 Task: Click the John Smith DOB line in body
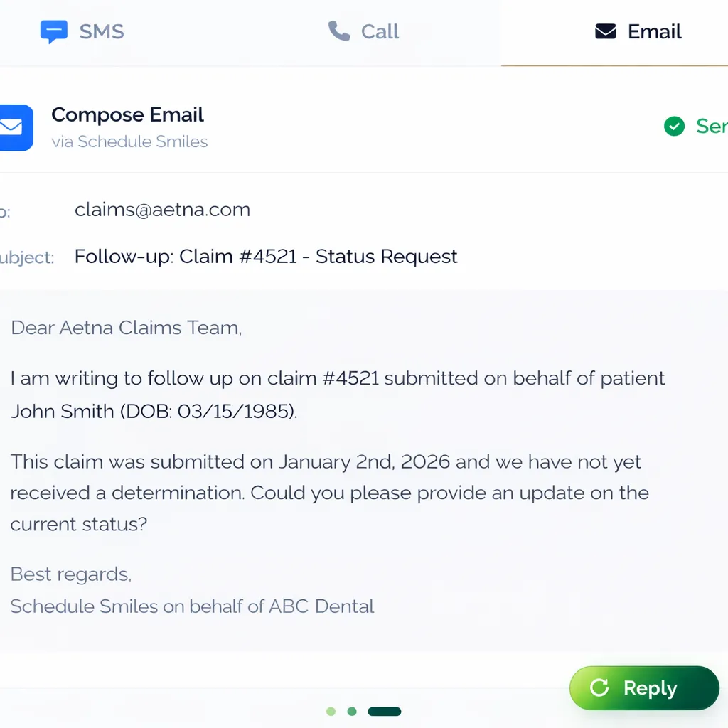154,410
